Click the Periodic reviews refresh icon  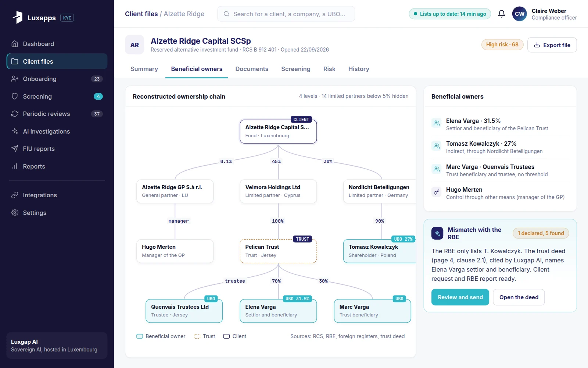pos(15,114)
